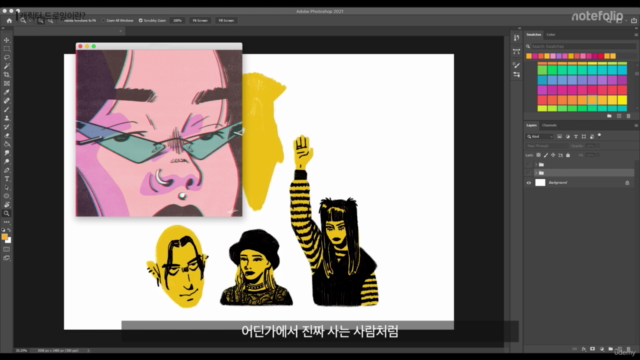
Task: Switch to the Swatches tab
Action: click(533, 35)
